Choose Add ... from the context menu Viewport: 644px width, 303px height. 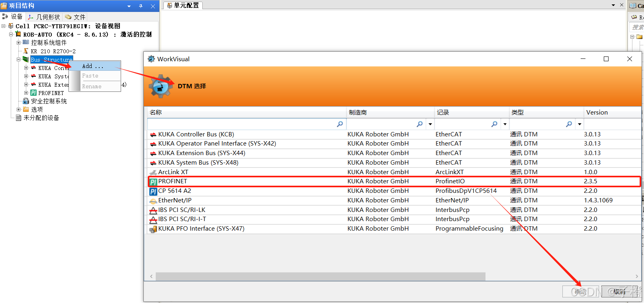(x=96, y=66)
